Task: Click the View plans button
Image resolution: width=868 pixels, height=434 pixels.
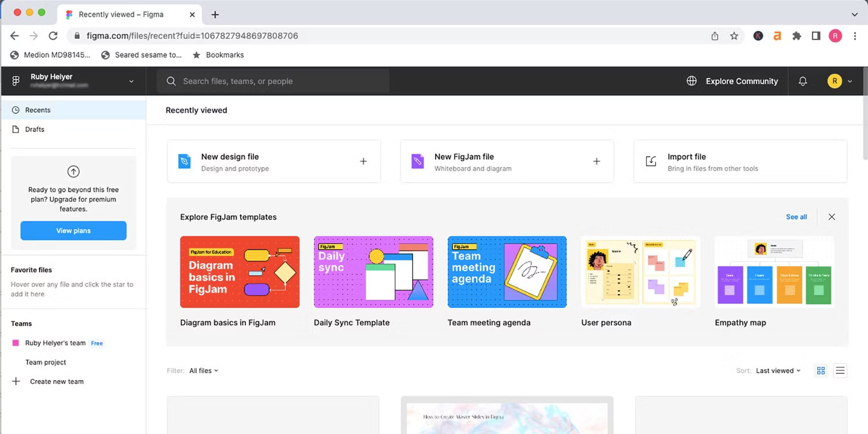Action: pyautogui.click(x=73, y=230)
